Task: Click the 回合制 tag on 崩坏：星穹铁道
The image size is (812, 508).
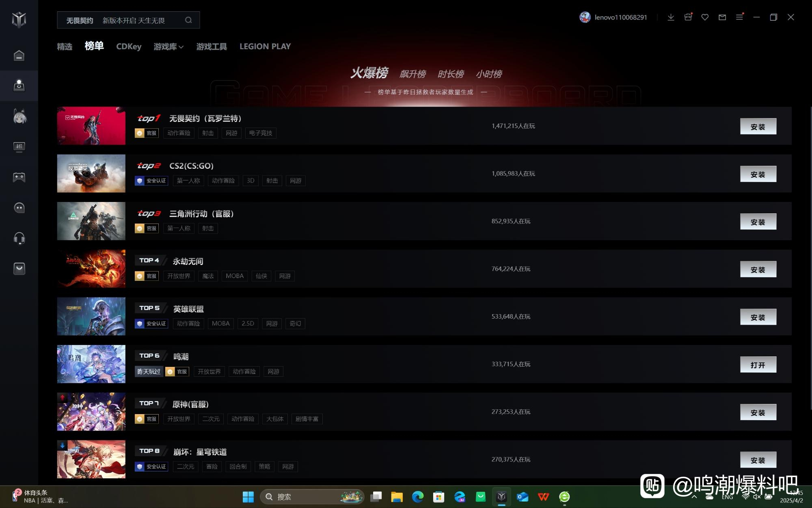Action: [238, 467]
